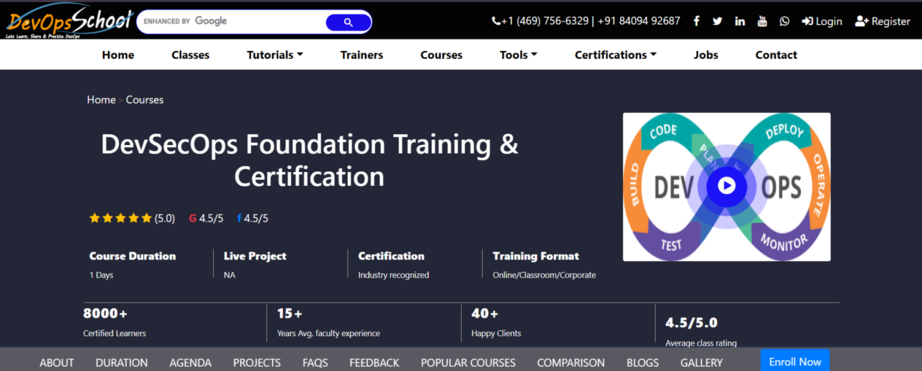Click the Login link
The height and width of the screenshot is (371, 922).
pyautogui.click(x=821, y=21)
